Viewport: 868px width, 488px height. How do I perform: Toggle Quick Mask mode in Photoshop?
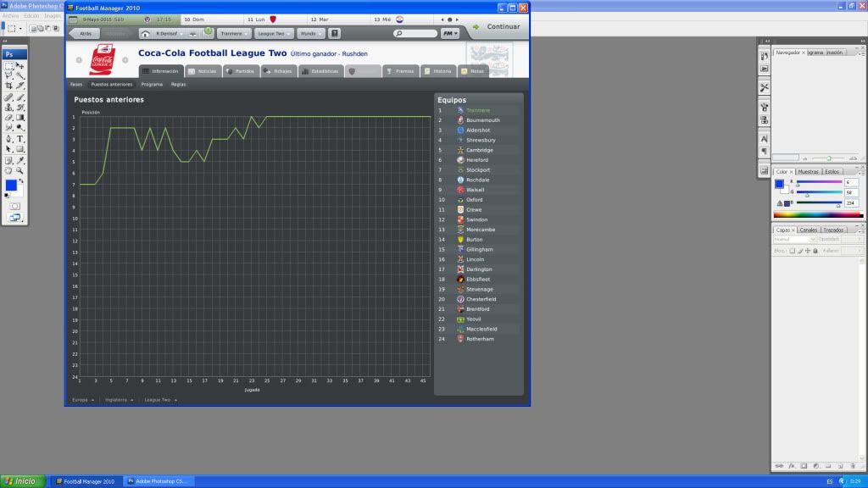click(15, 207)
